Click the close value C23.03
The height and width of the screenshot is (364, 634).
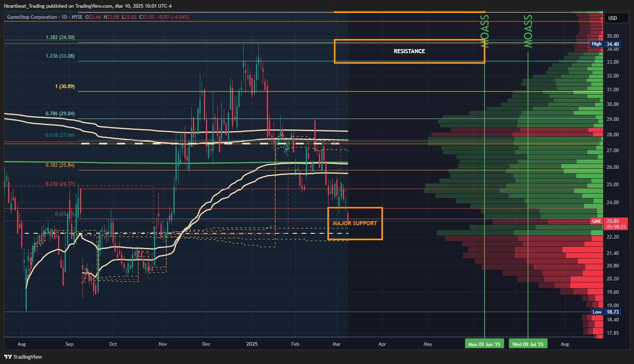[x=147, y=17]
